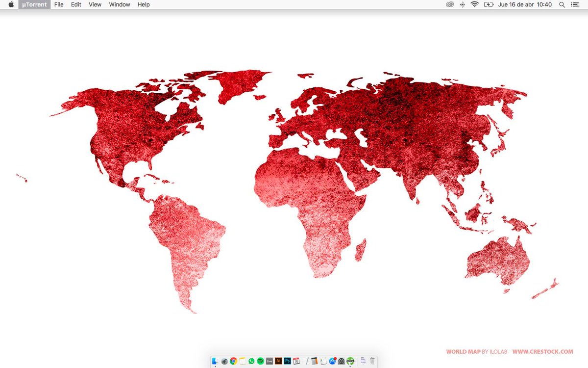Open Calendar from the Dock
The height and width of the screenshot is (368, 588).
(296, 361)
